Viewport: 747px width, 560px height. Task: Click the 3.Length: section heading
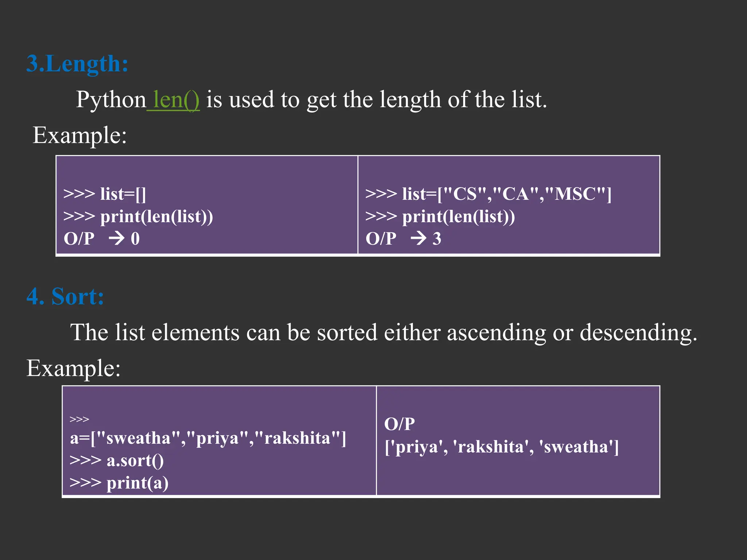click(x=77, y=64)
